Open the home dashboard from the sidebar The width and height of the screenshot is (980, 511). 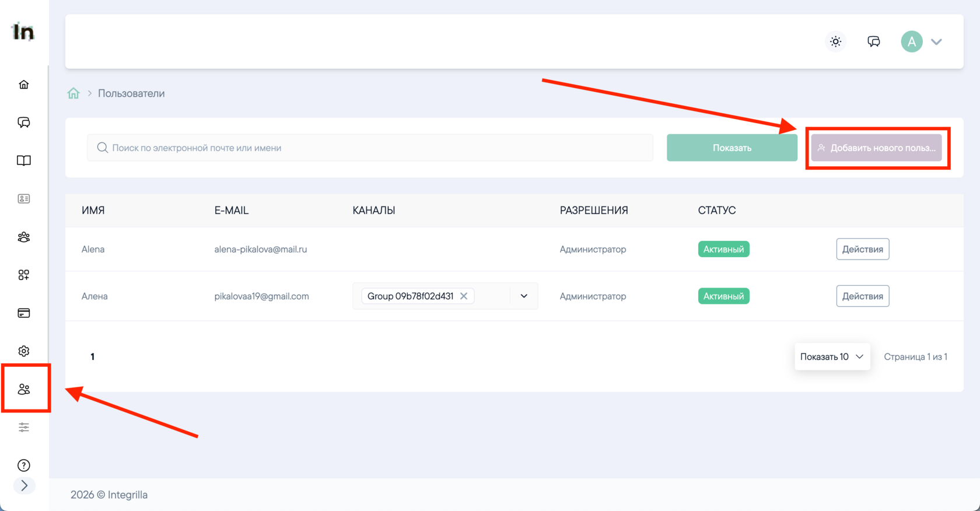point(24,85)
